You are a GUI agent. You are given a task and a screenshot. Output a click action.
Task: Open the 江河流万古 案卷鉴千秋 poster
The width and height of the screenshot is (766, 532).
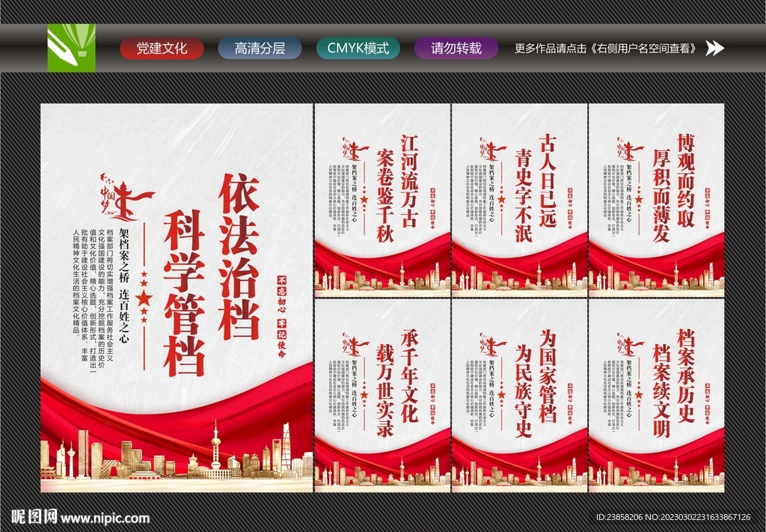pyautogui.click(x=382, y=201)
